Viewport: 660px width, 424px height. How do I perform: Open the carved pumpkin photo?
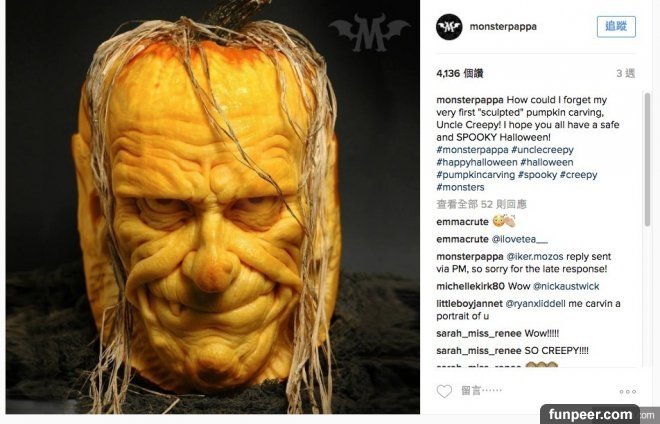(213, 207)
